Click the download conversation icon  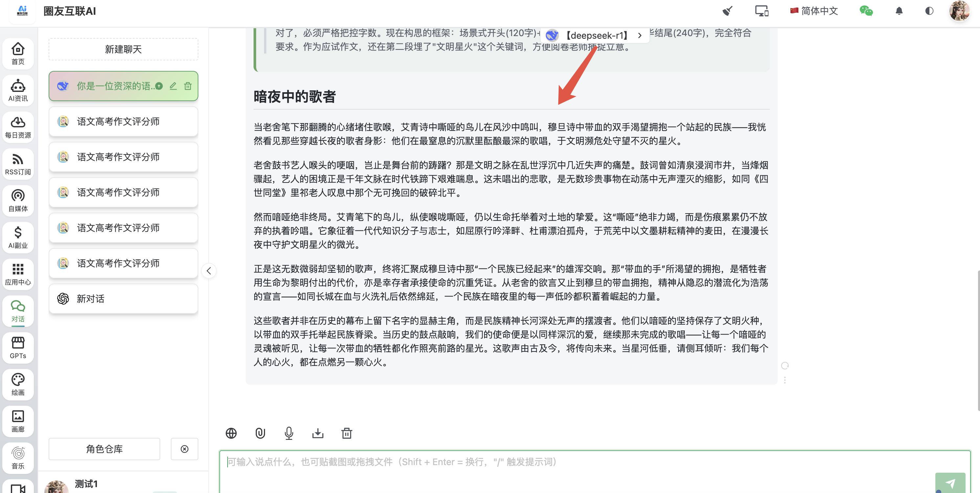pos(318,433)
